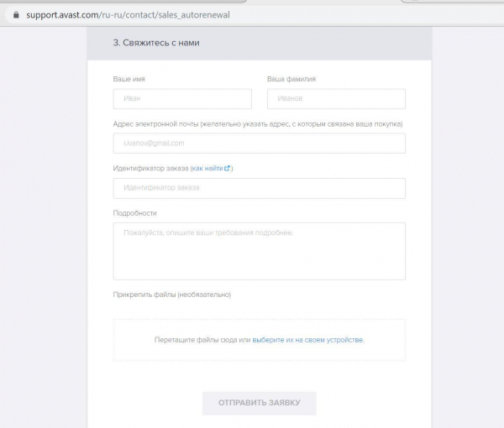Open 'выберите их на своем устройстве' file chooser link
Image resolution: width=504 pixels, height=428 pixels.
click(x=307, y=340)
